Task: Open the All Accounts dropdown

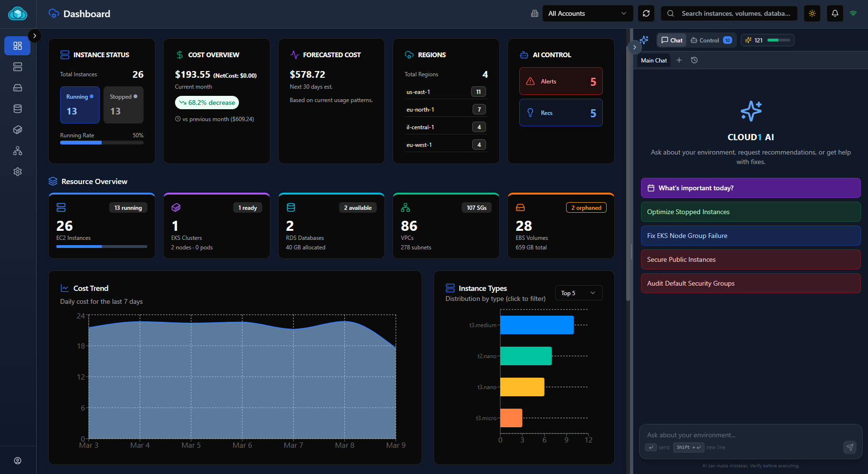Action: point(588,13)
